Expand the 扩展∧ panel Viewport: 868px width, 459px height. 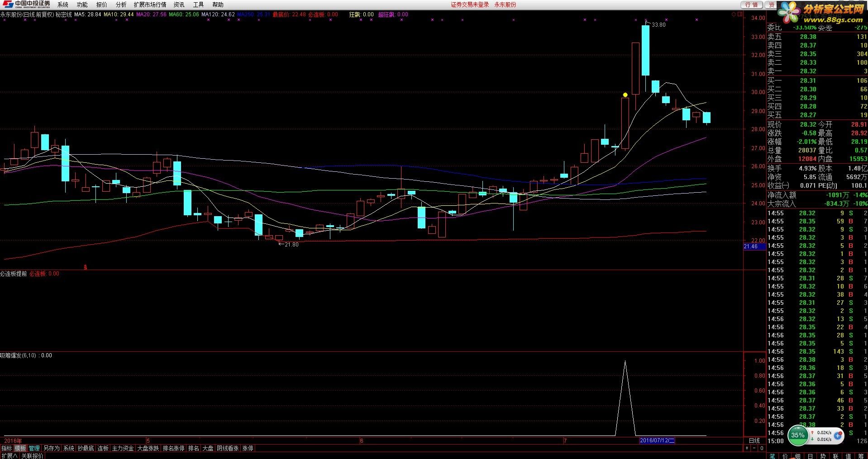click(x=9, y=456)
